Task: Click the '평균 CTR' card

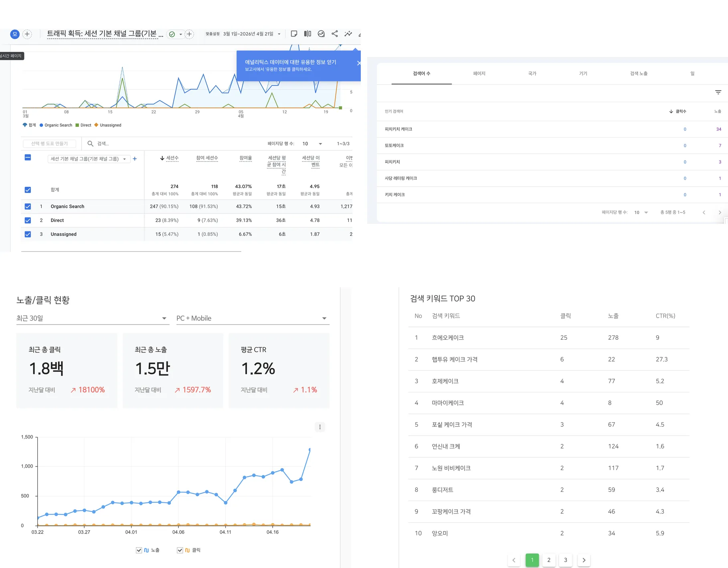Action: (279, 371)
